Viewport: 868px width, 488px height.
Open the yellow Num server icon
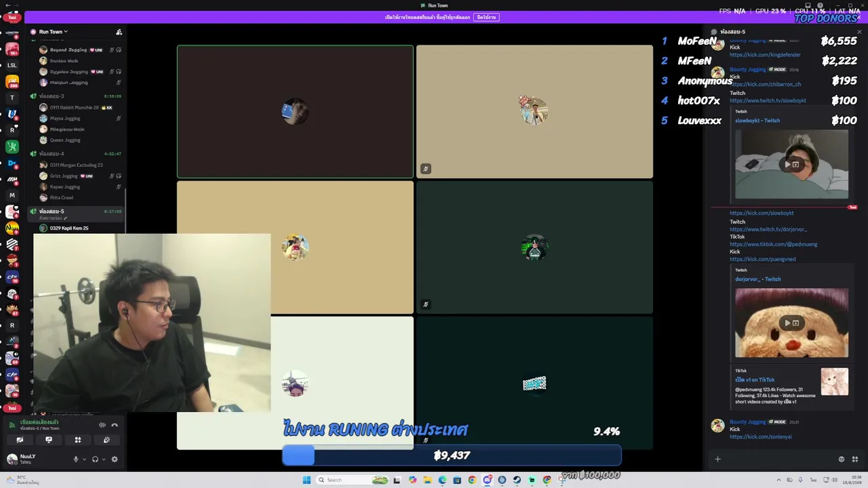coord(12,228)
